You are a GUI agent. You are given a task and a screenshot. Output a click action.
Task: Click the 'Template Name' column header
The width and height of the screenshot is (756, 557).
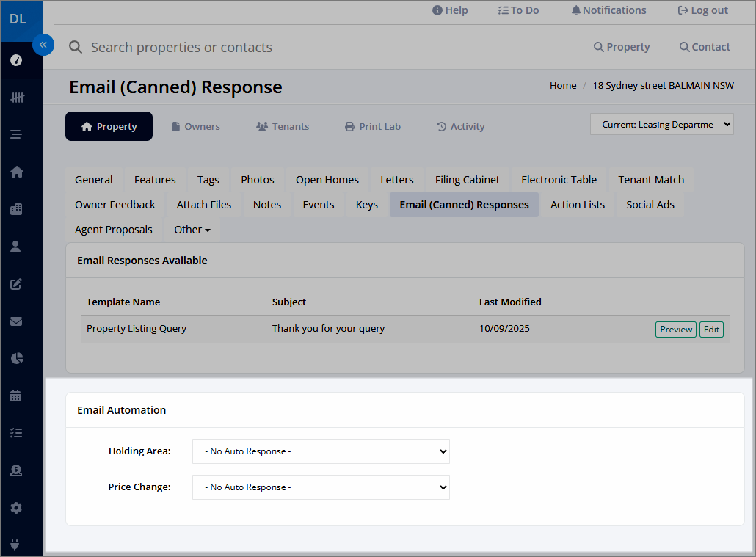[x=123, y=302]
